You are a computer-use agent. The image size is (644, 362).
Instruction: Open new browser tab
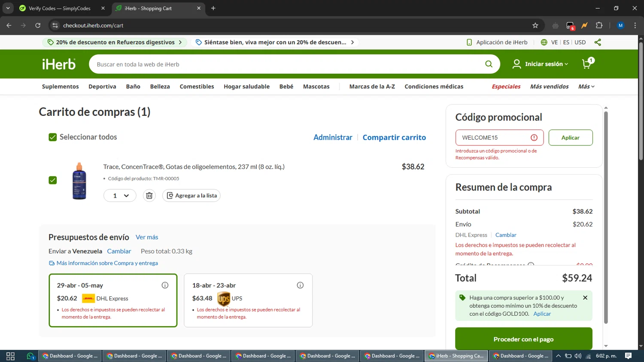pyautogui.click(x=213, y=8)
